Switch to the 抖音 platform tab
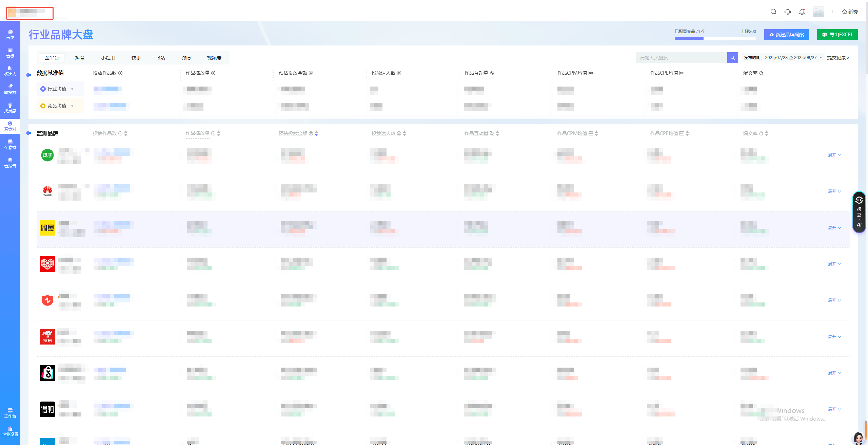 [80, 58]
